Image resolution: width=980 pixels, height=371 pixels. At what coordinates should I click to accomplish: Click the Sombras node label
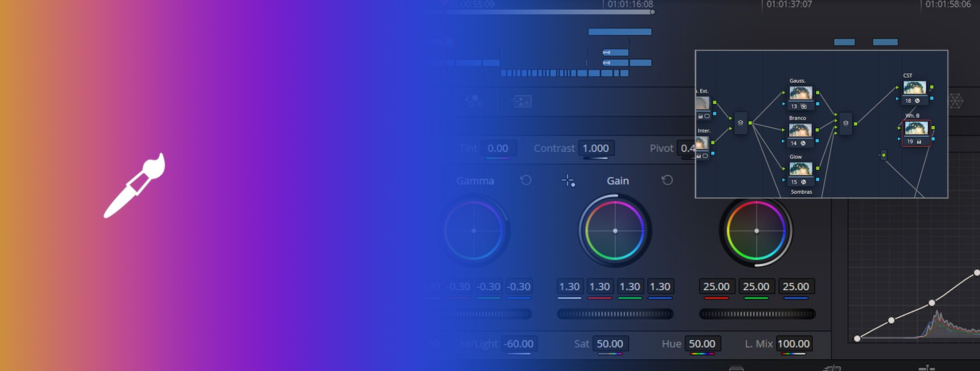click(801, 192)
